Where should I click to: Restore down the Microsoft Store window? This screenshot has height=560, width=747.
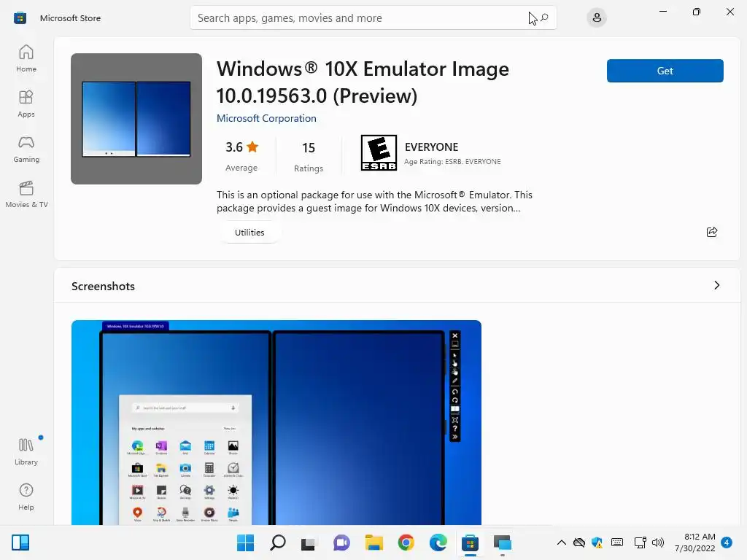point(697,12)
